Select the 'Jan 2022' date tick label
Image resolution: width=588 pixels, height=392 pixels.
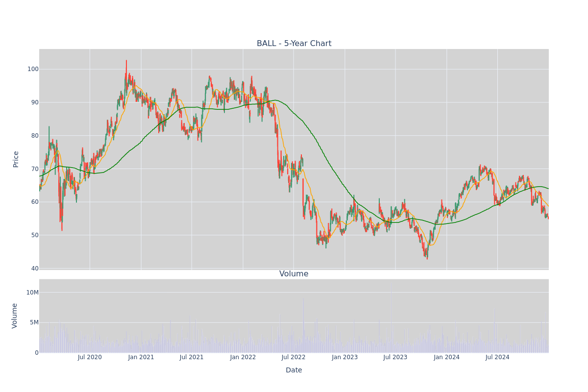243,357
